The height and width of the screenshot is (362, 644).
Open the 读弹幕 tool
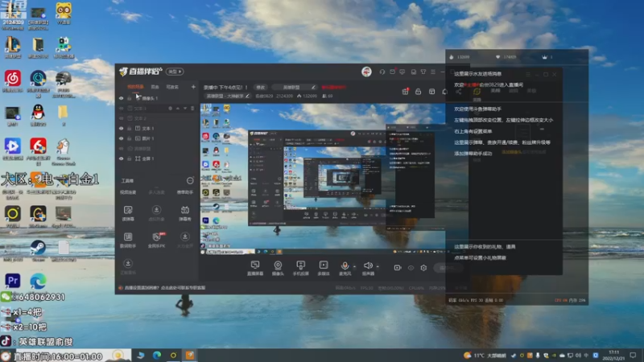128,213
